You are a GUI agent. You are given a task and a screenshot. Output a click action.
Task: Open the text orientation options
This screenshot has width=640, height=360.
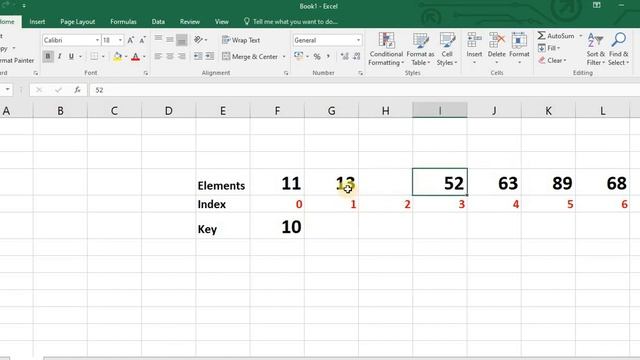click(x=200, y=40)
